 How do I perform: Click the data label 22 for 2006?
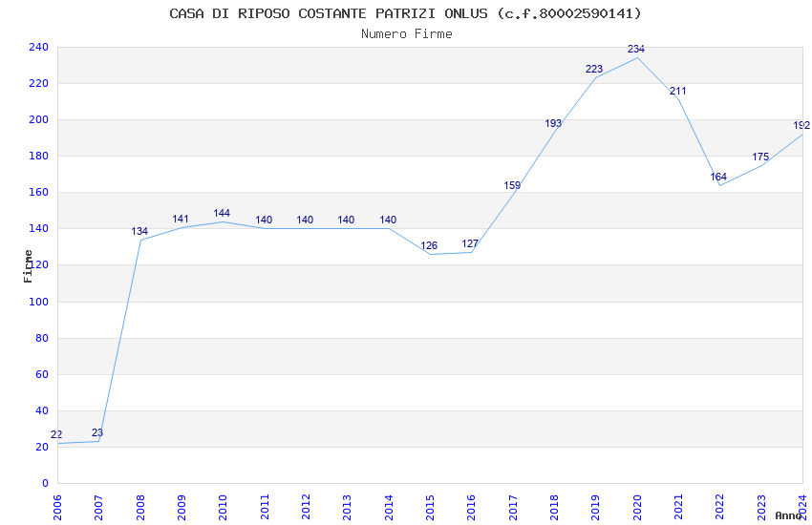click(x=56, y=434)
